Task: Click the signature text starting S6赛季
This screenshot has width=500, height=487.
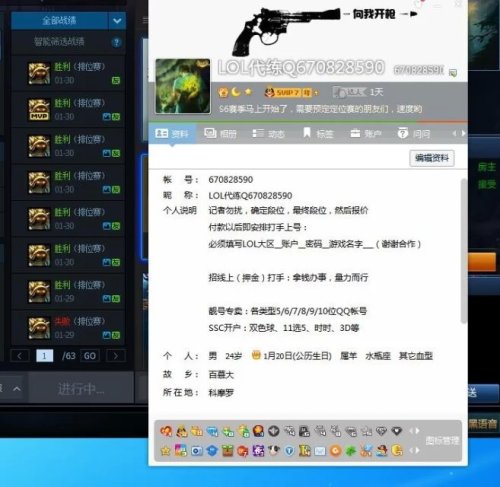Action: coord(321,109)
